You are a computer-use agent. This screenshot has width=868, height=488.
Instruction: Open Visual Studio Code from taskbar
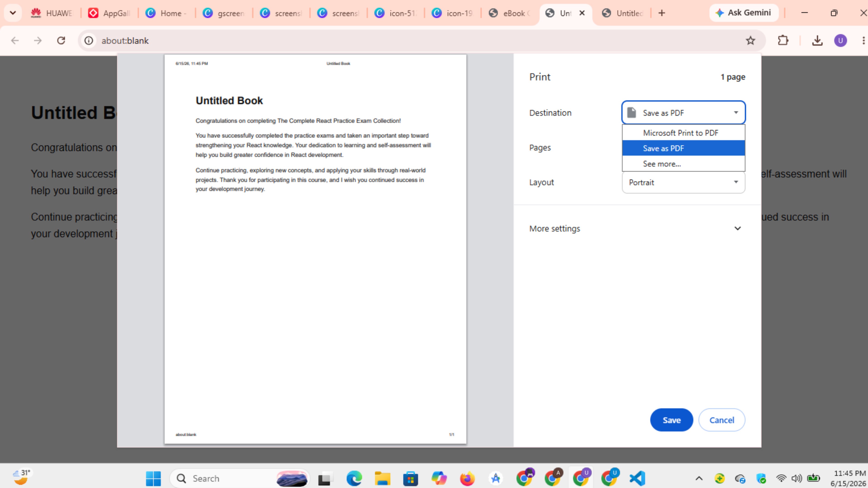pos(637,478)
